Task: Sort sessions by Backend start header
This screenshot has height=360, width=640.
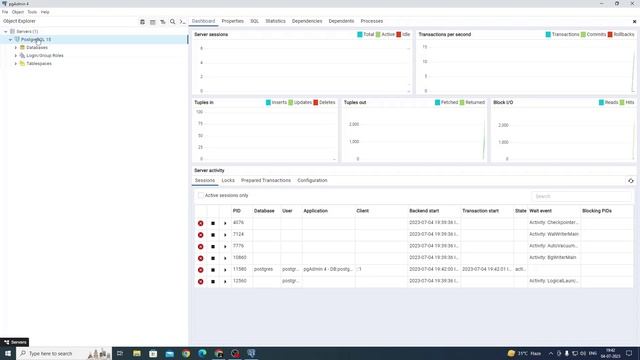Action: tap(424, 211)
